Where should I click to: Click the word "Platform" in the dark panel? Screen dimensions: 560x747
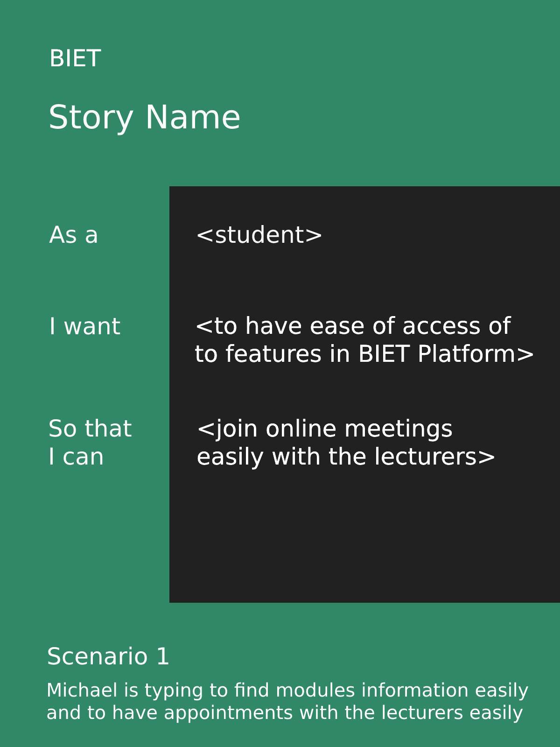[467, 354]
